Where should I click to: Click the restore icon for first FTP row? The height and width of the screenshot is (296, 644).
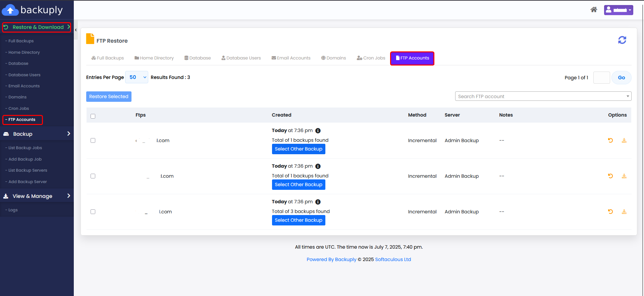pos(610,140)
